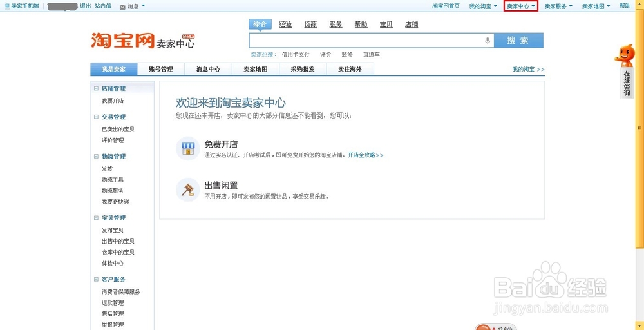Select the 帮助 search tab
Viewport: 644px width, 330px height.
tap(361, 24)
